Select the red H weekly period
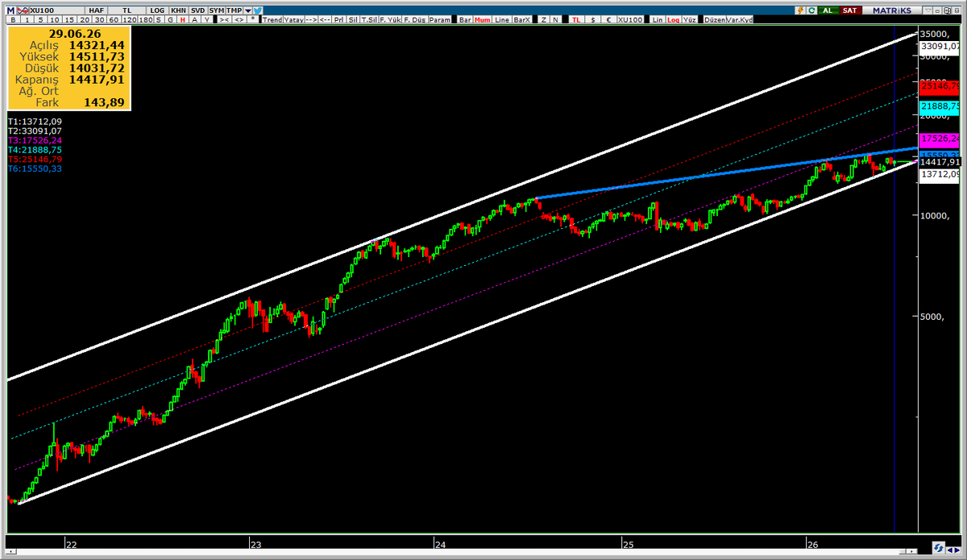 click(x=183, y=19)
